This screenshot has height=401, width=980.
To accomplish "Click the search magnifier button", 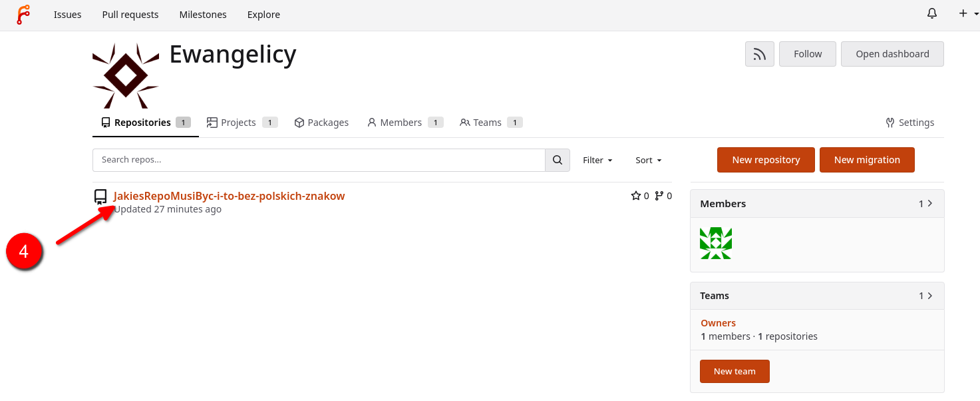I will tap(558, 160).
